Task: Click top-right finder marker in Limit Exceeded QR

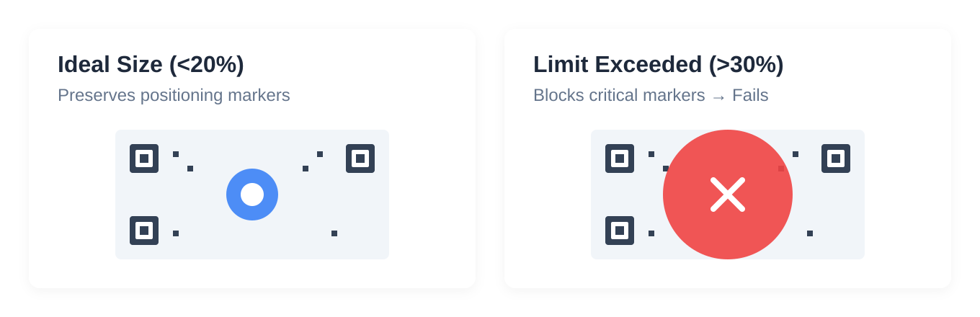Action: 836,158
